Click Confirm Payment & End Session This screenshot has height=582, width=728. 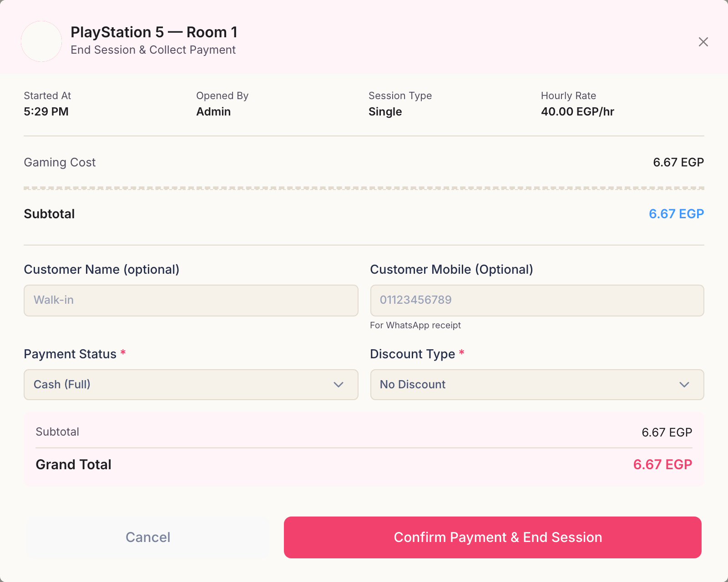(493, 537)
